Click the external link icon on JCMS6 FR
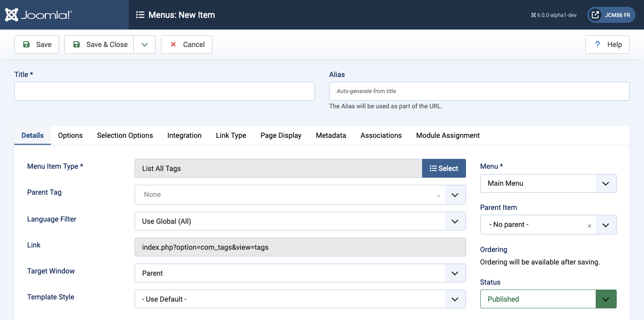Viewport: 644px width, 320px height. (595, 14)
